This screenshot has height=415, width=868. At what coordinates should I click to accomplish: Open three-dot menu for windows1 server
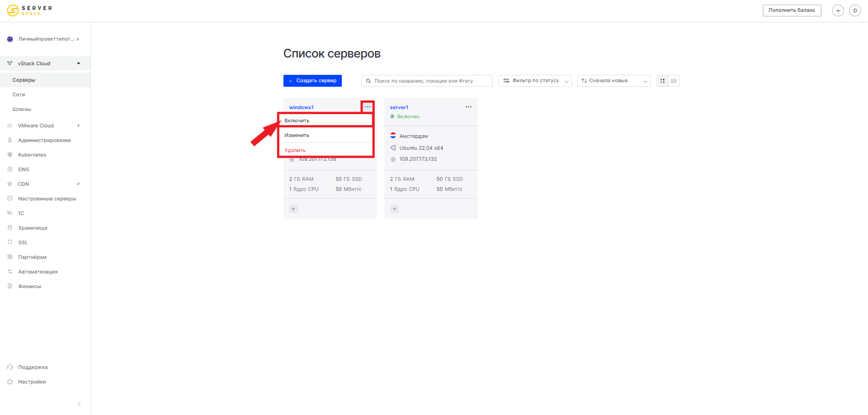[367, 107]
